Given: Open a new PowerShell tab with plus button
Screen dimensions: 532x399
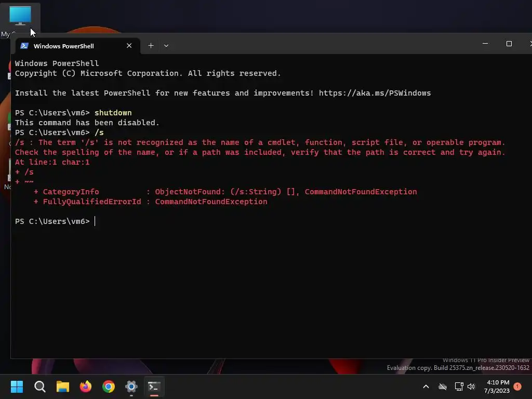Looking at the screenshot, I should pos(151,46).
